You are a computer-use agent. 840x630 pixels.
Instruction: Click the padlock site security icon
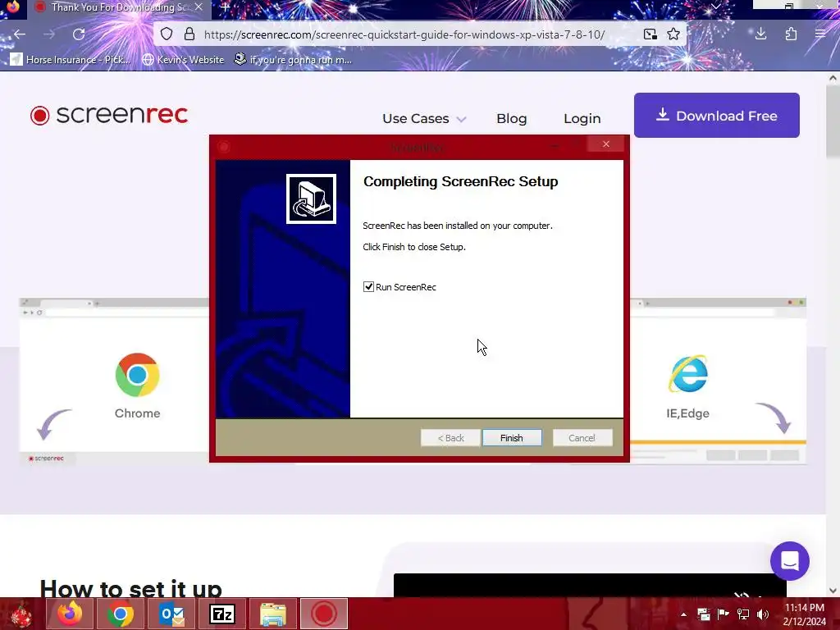point(189,34)
